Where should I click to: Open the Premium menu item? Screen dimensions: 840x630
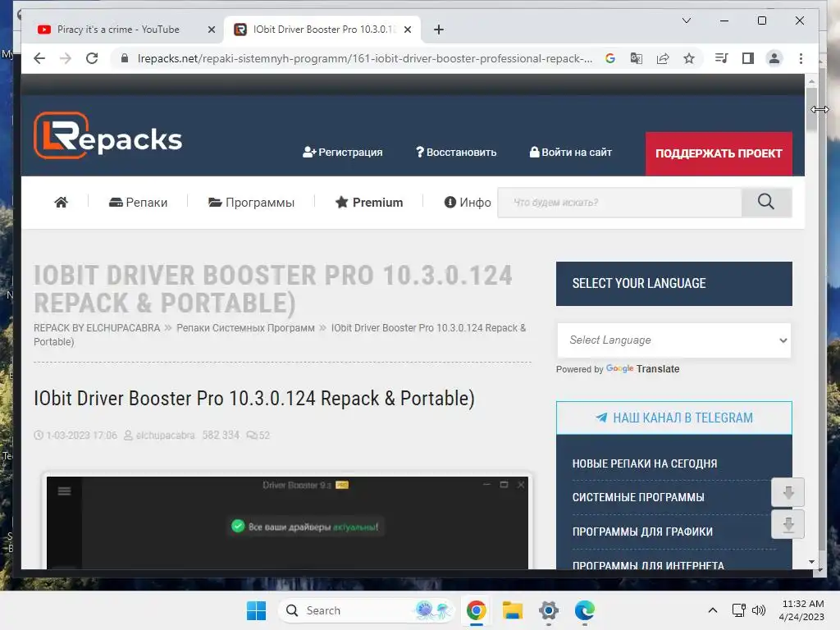point(369,202)
